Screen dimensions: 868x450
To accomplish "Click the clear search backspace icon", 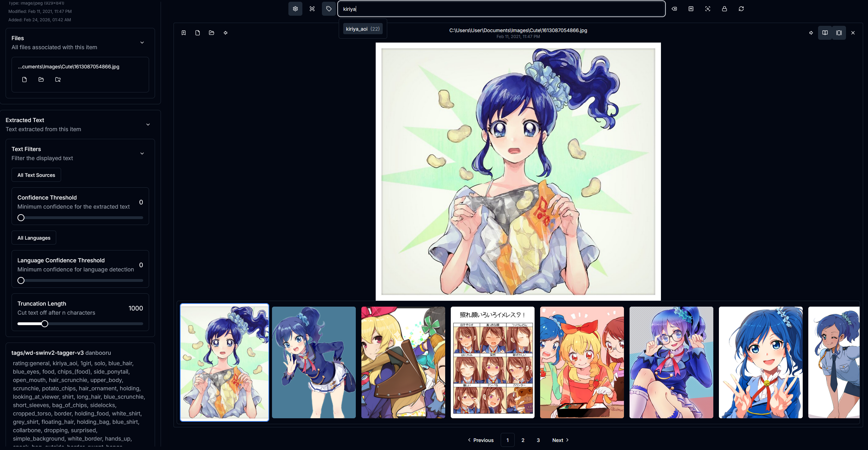I will click(674, 9).
